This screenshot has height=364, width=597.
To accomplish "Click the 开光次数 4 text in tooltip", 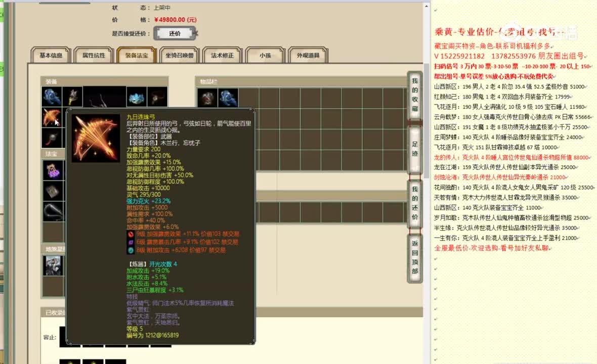I will click(x=163, y=264).
